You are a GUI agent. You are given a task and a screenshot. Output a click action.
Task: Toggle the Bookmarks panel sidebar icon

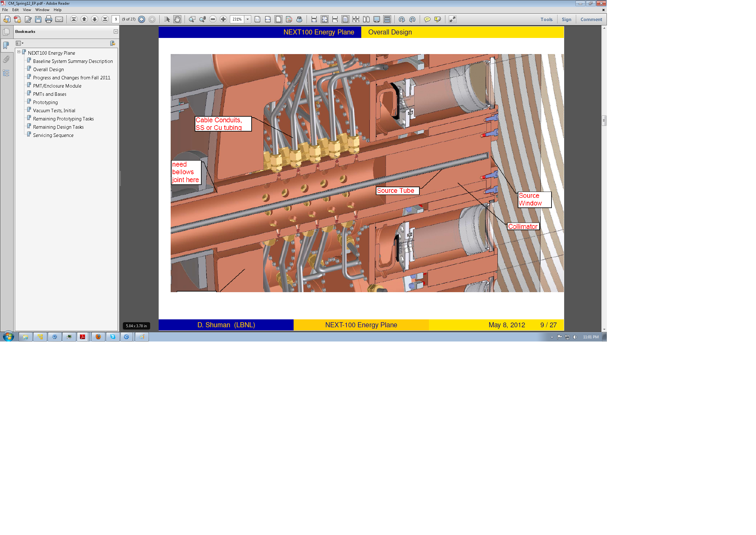pyautogui.click(x=6, y=46)
